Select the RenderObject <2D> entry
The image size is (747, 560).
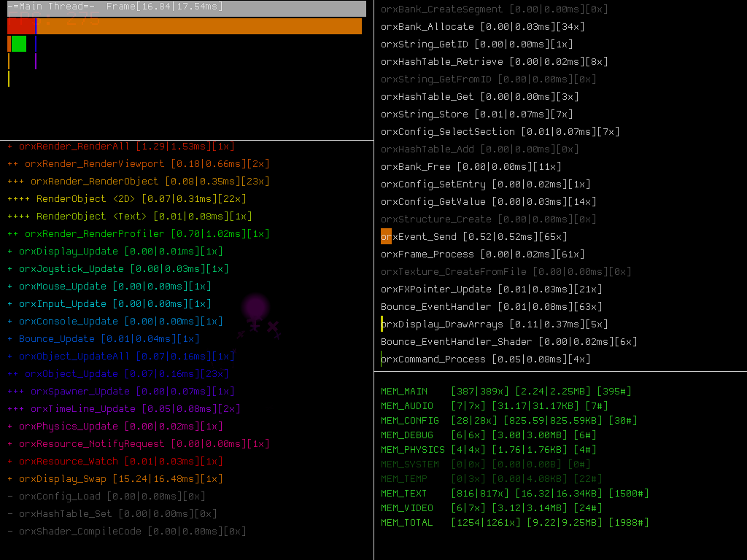(127, 199)
